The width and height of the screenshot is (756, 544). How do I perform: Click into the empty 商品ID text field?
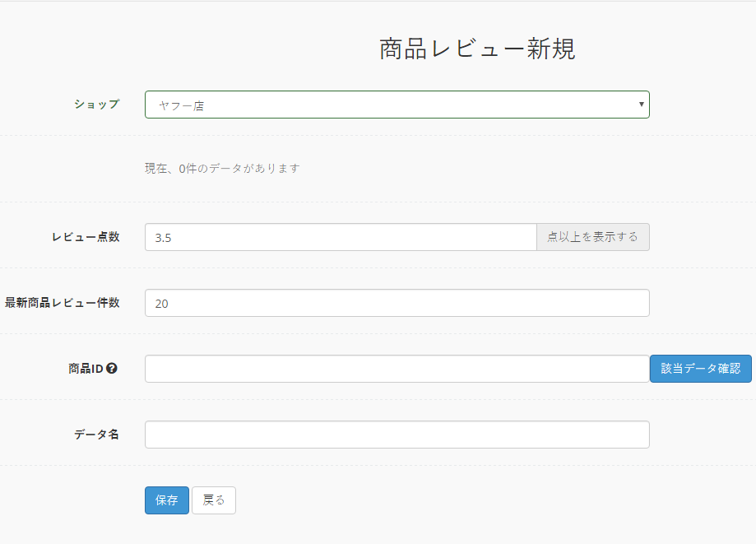pyautogui.click(x=397, y=369)
